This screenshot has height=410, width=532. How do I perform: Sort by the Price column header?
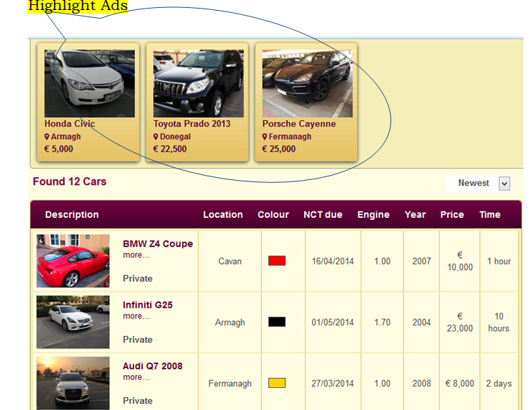click(x=452, y=214)
